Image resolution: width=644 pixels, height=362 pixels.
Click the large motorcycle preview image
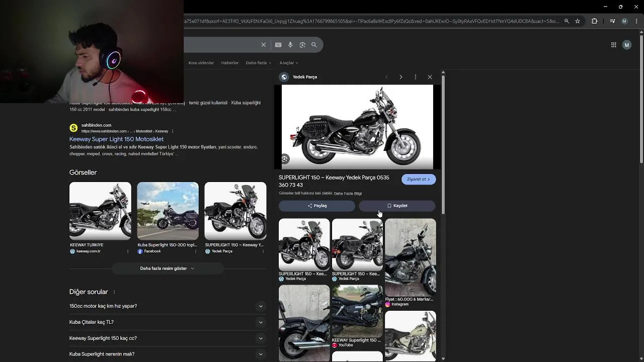pos(357,127)
